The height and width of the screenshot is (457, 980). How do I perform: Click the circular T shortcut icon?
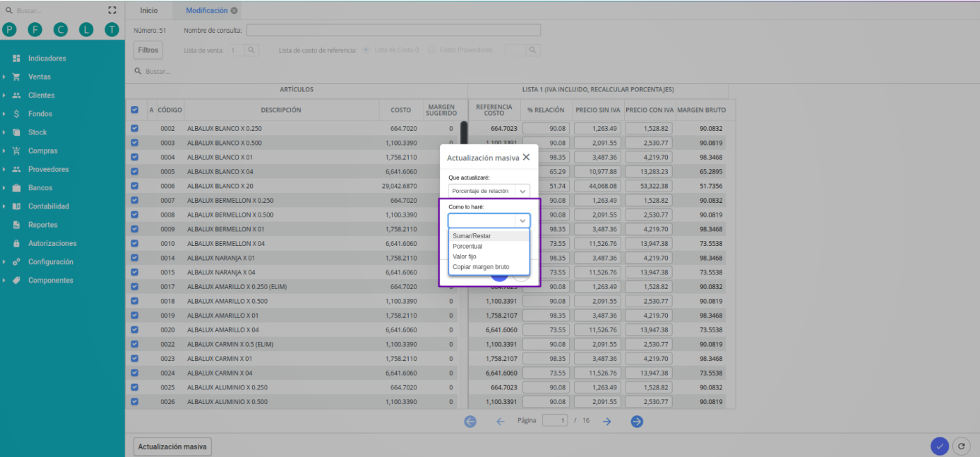[x=111, y=29]
